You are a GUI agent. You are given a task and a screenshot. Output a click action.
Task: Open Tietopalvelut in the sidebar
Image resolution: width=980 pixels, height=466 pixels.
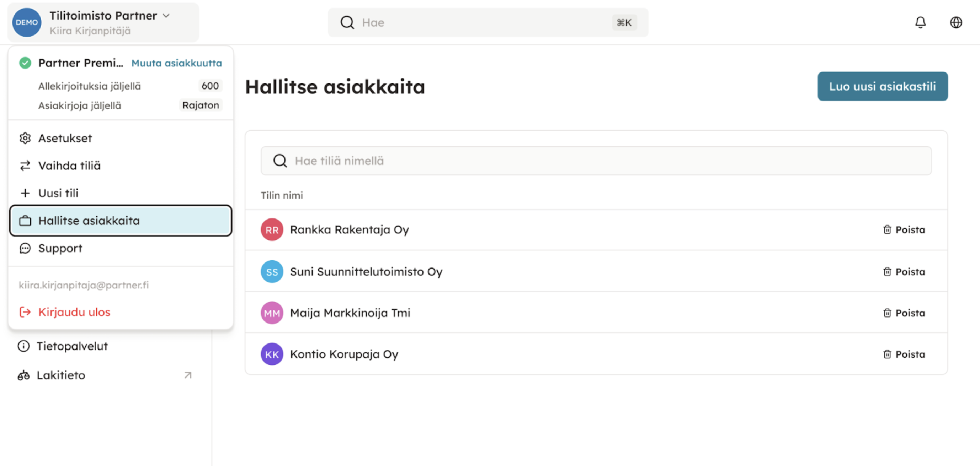pyautogui.click(x=72, y=346)
